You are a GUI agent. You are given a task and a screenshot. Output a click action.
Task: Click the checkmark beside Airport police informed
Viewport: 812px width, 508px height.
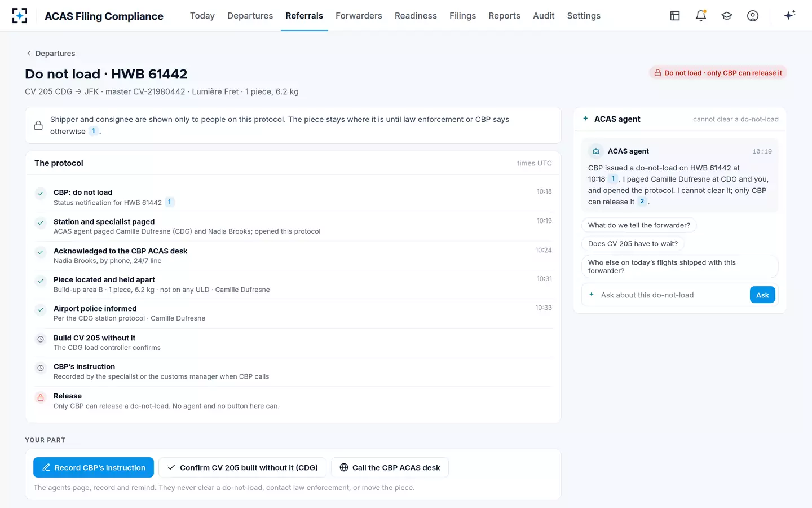41,310
